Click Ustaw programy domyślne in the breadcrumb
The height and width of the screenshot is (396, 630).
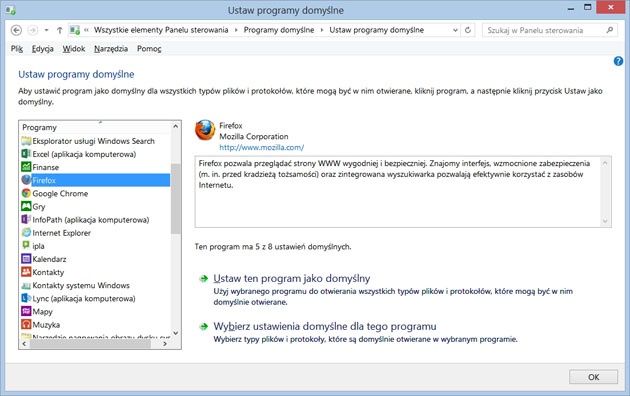click(376, 30)
